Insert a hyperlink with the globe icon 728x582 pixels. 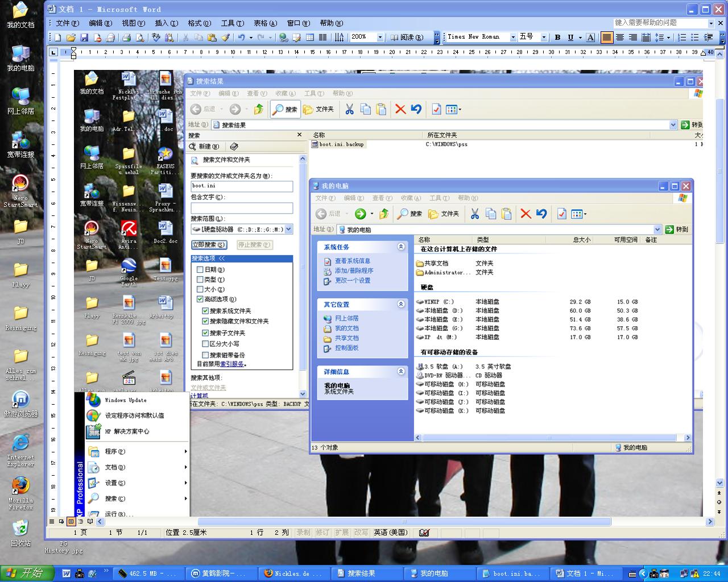283,38
